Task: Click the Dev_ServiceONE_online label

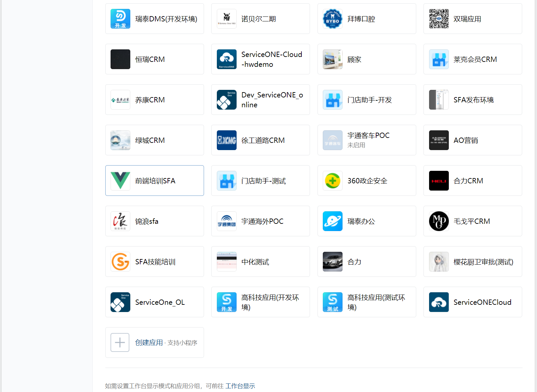Action: 272,100
